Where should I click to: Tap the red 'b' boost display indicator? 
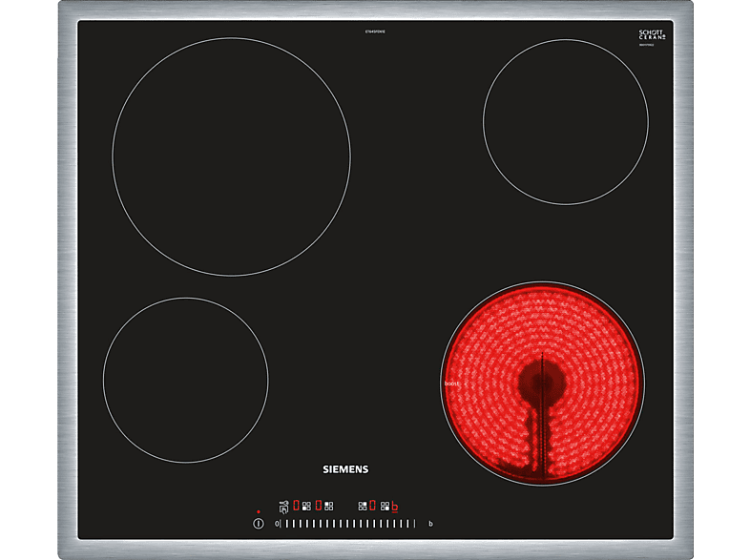(395, 507)
